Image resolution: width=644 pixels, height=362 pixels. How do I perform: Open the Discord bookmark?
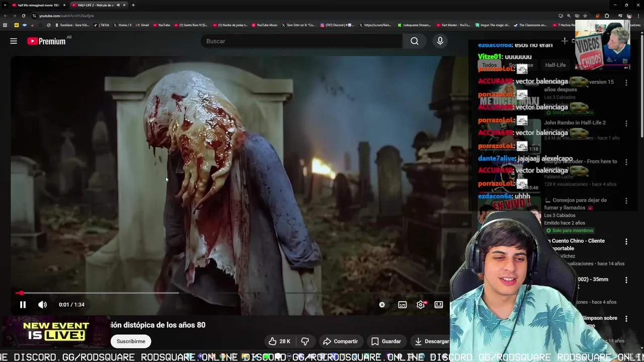(x=338, y=25)
